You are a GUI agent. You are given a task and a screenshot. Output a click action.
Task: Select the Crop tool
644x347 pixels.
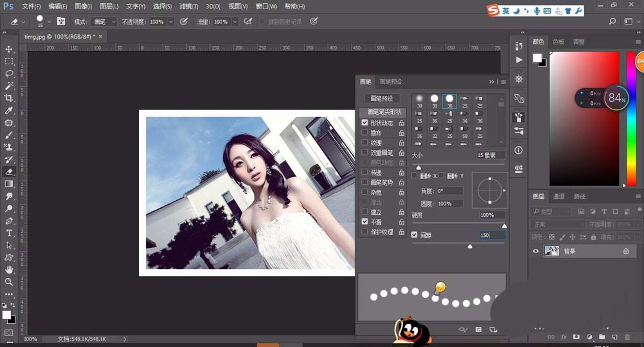[x=9, y=98]
